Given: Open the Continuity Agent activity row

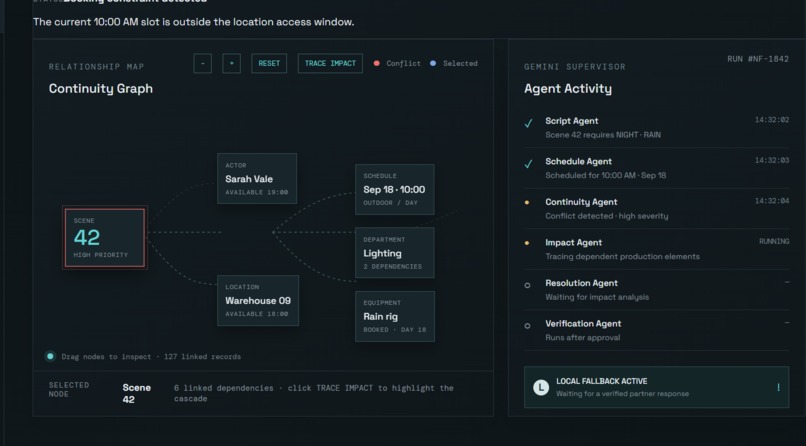Looking at the screenshot, I should (656, 209).
